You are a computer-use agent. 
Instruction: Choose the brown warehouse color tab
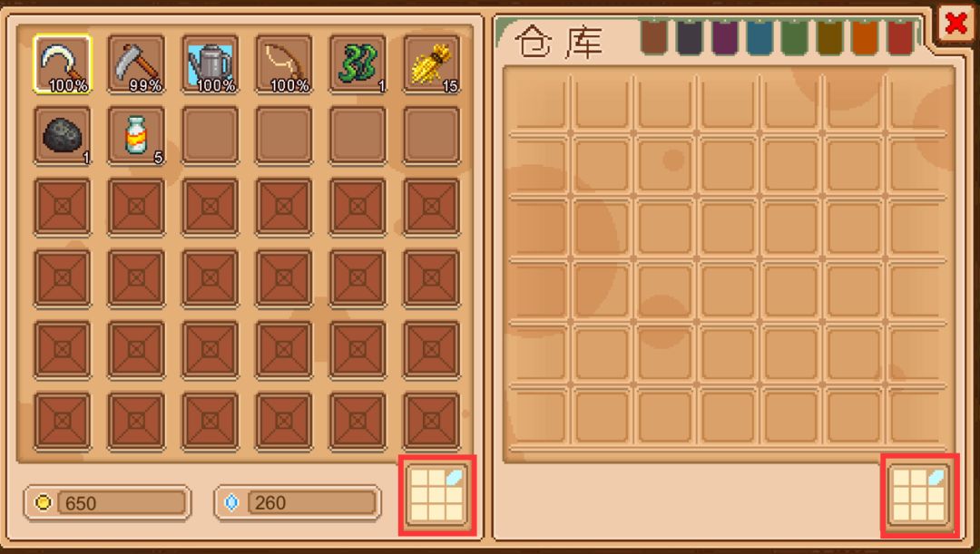click(654, 37)
